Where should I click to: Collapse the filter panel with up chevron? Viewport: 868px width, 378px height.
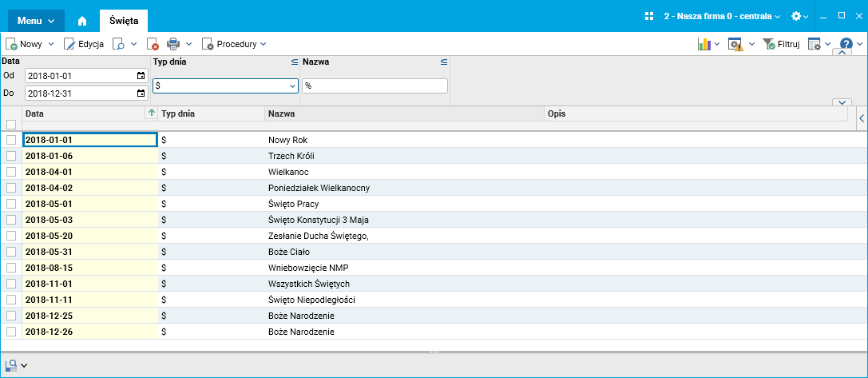[x=842, y=53]
